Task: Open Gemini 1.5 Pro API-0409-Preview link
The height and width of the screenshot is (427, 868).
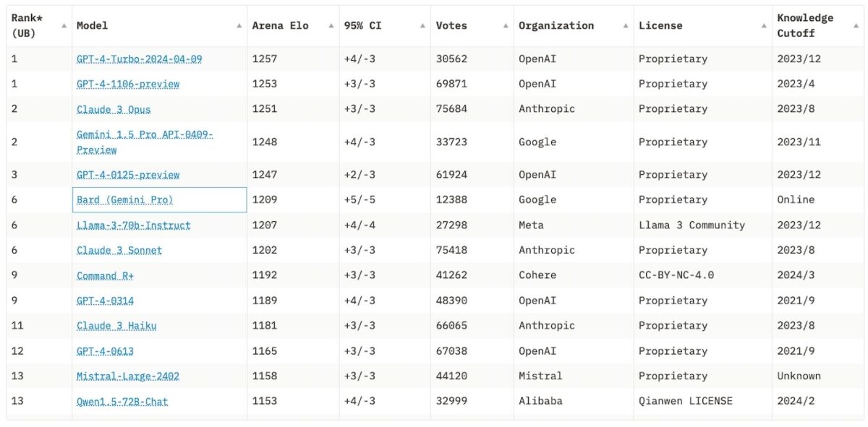Action: [145, 142]
